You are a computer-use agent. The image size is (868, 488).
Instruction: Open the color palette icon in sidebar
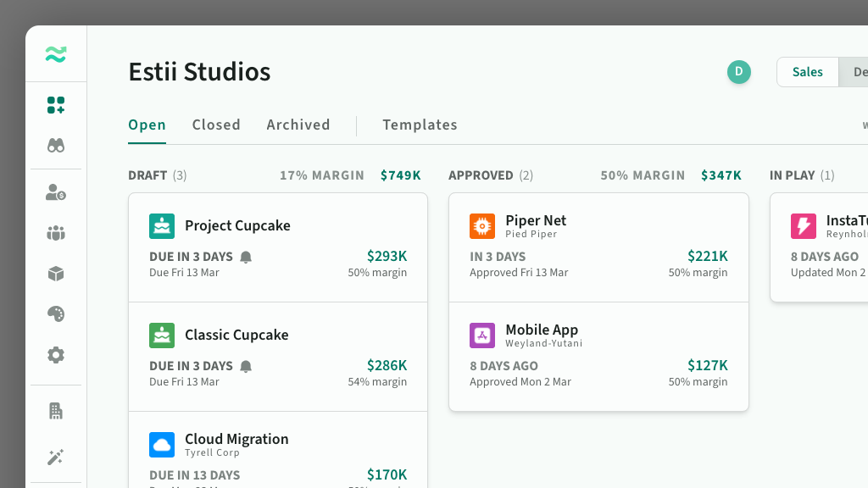[x=56, y=314]
